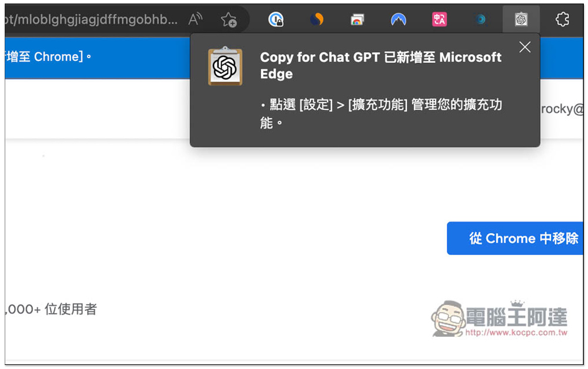Open the blue circular extension icon
The image size is (588, 369).
[480, 19]
